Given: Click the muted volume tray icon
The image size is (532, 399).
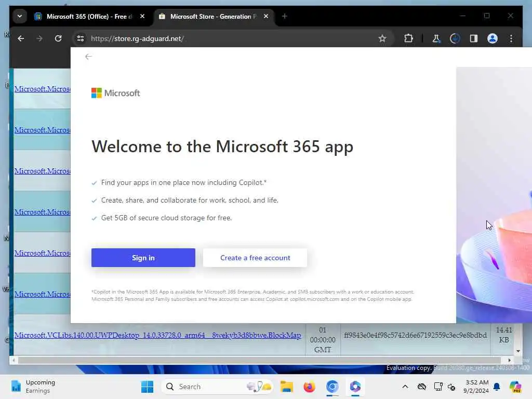Looking at the screenshot, I should click(451, 387).
